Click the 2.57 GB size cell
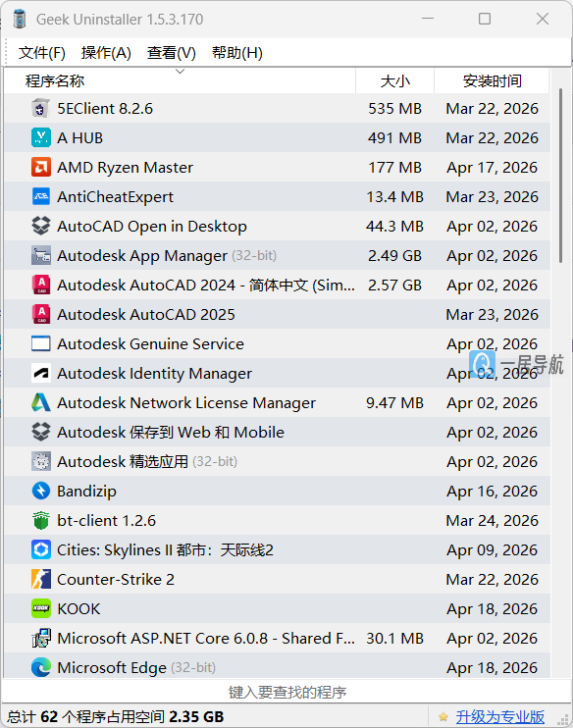The image size is (573, 728). tap(394, 286)
